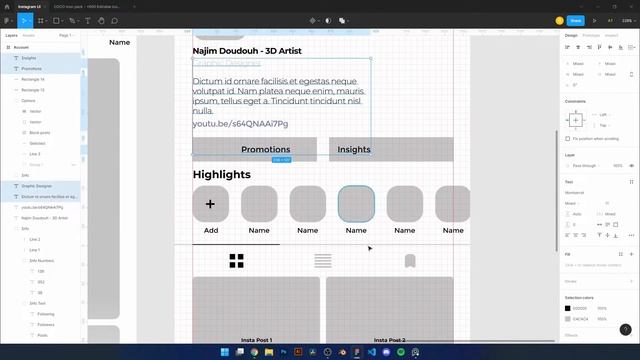Viewport: 640px width, 360px height.
Task: Open the distribute spacing dropdown
Action: 631,47
